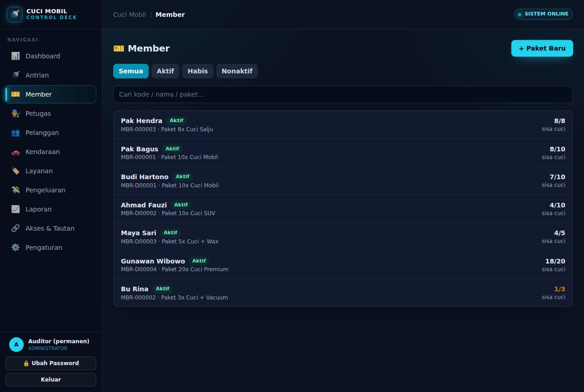Filter members by Aktif tab
584x392 pixels.
point(165,71)
